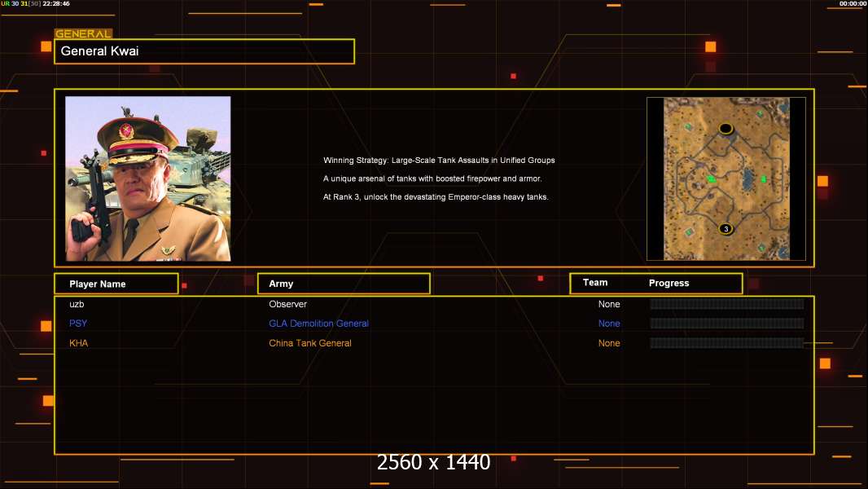
Task: Select player PSY in the list
Action: click(x=78, y=324)
